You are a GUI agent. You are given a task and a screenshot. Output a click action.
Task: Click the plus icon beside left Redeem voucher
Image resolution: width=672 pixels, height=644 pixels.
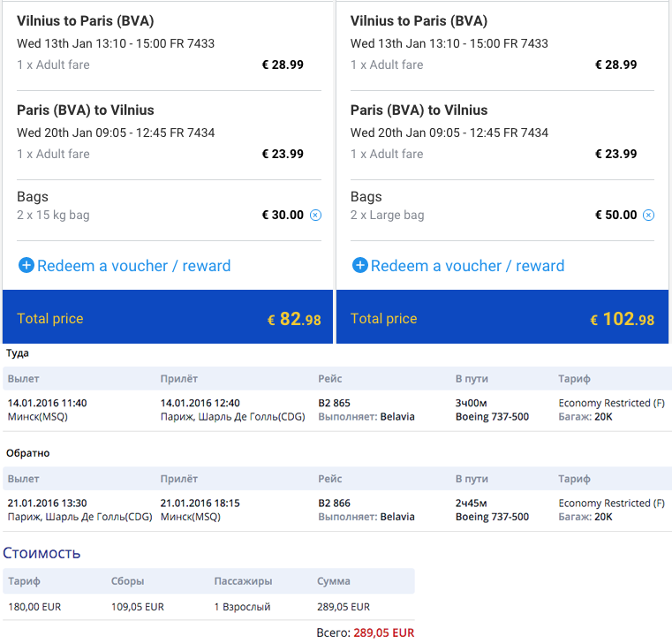tap(26, 265)
